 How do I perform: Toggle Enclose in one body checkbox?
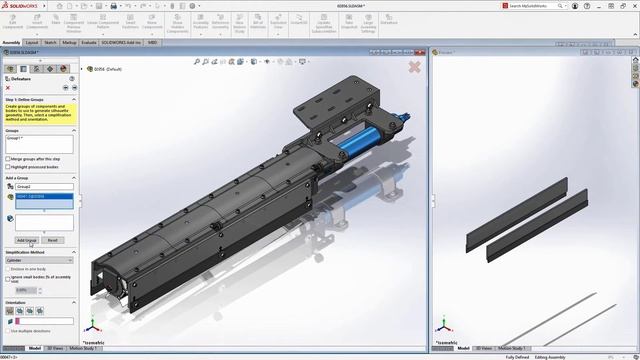click(8, 269)
